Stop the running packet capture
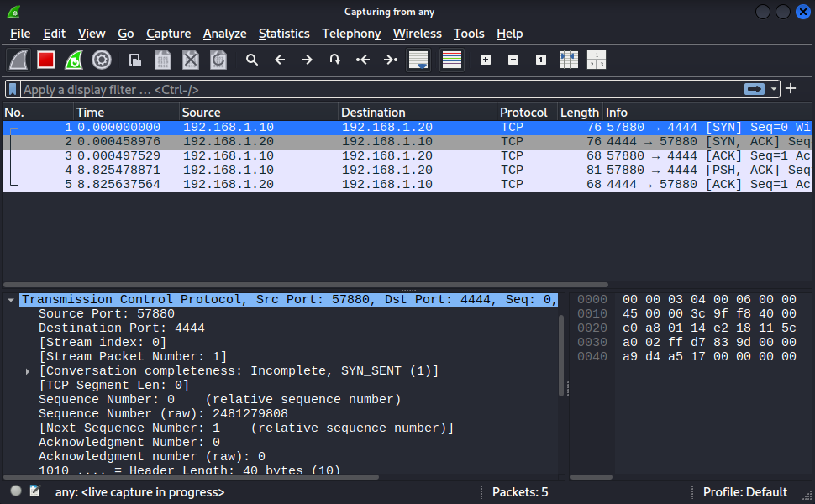Screen dimensions: 815x504 (46, 60)
